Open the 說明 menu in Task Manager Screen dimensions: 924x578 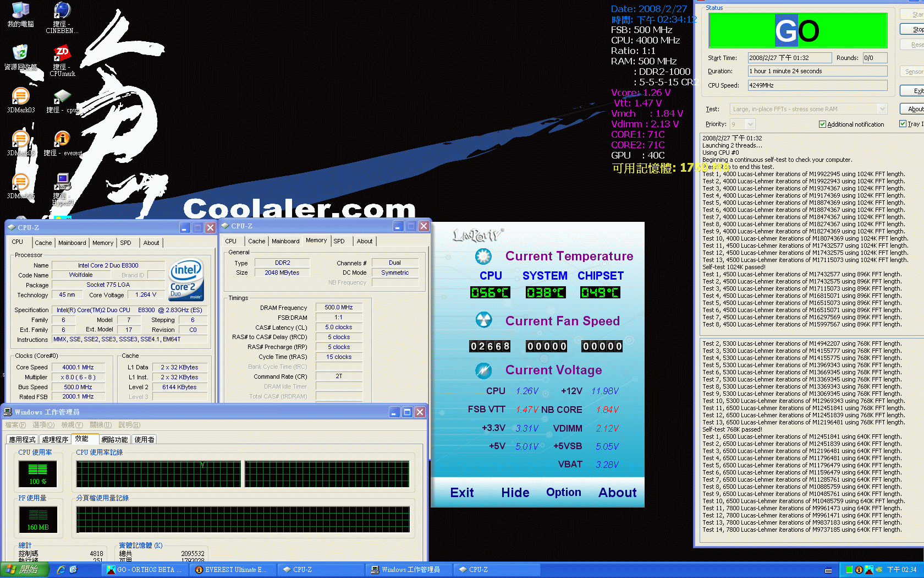coord(129,425)
